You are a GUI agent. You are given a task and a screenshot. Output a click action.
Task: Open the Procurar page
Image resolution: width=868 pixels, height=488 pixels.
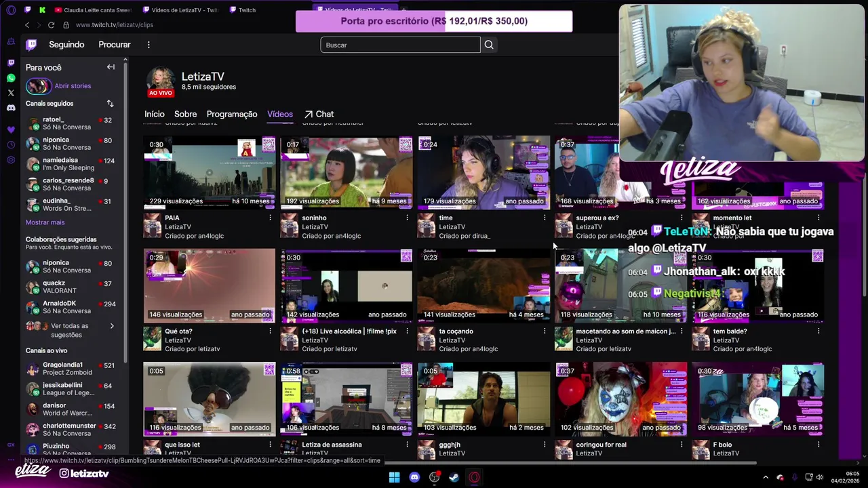point(115,45)
